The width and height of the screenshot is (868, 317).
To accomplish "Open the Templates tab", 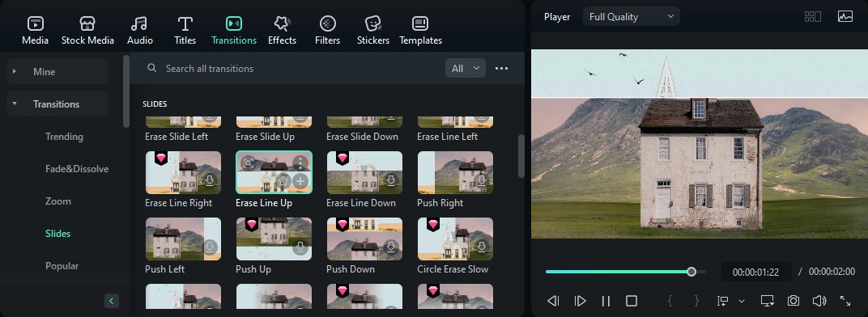I will [x=420, y=31].
